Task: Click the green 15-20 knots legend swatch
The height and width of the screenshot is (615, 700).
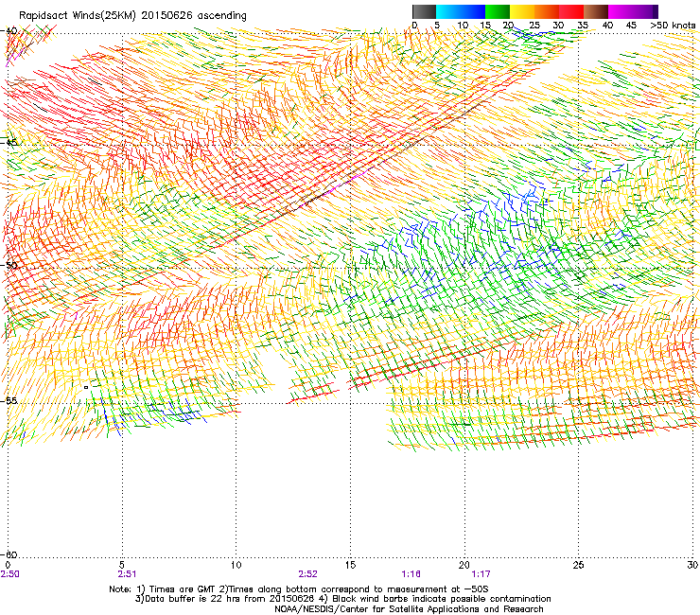Action: [x=498, y=11]
